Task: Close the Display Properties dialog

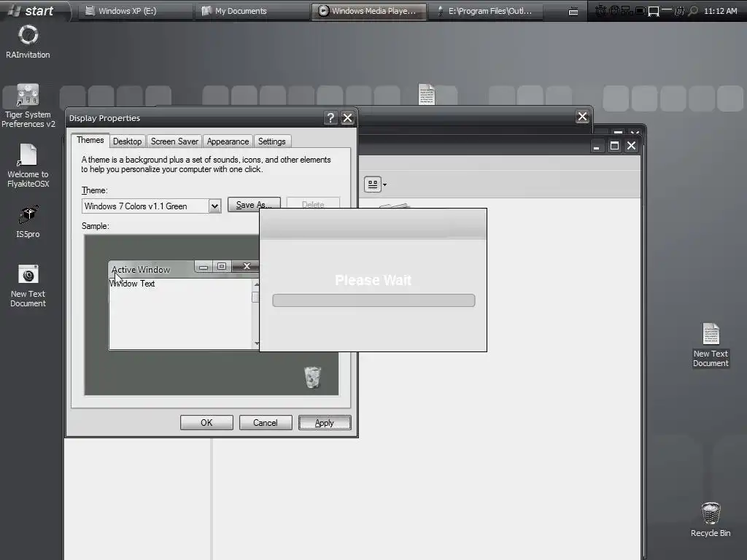Action: click(348, 117)
